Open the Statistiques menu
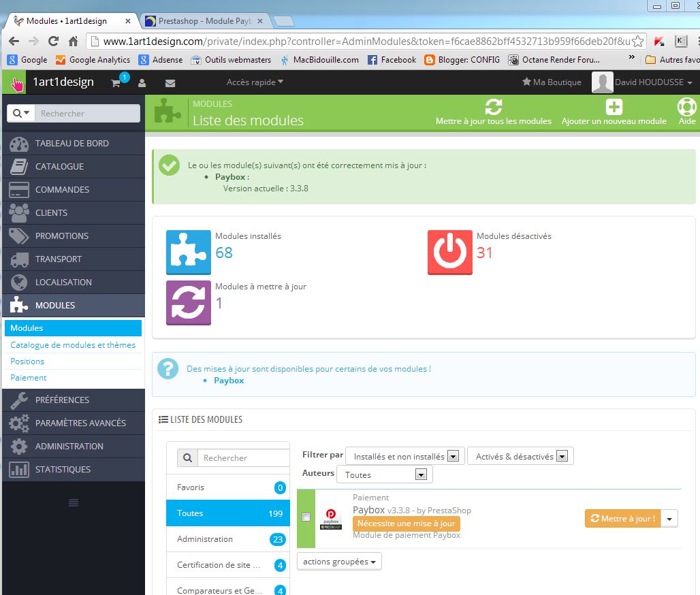 (74, 470)
